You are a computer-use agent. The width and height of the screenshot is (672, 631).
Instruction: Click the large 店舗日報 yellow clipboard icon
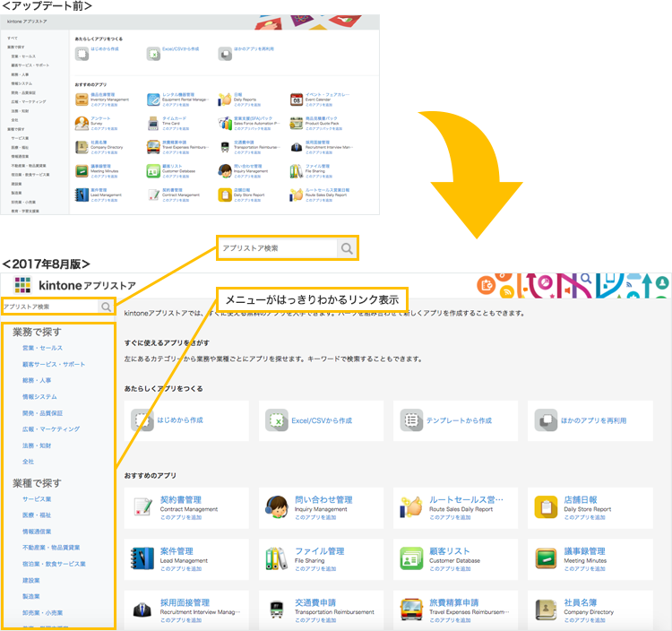[x=546, y=506]
